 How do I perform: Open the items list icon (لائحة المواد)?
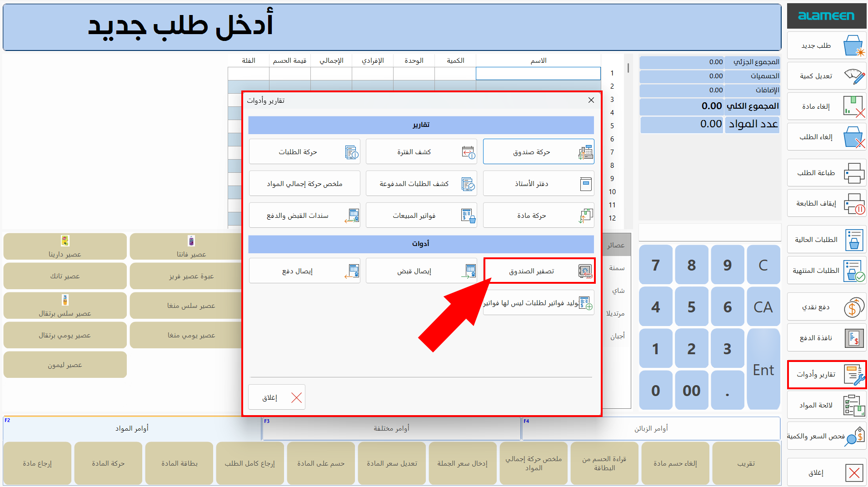(854, 405)
